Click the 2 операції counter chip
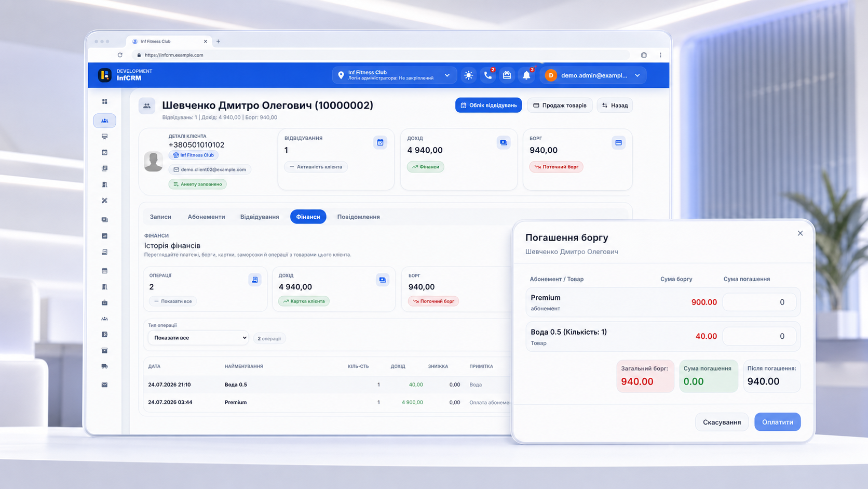 [269, 338]
